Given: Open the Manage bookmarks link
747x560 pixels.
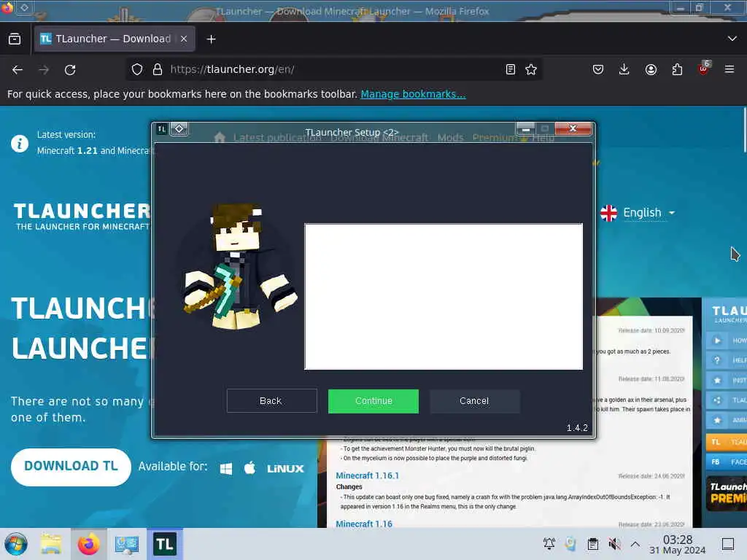Looking at the screenshot, I should 413,94.
